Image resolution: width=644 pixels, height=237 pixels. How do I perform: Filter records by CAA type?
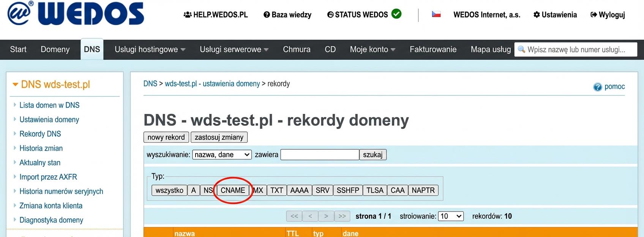[x=398, y=190]
